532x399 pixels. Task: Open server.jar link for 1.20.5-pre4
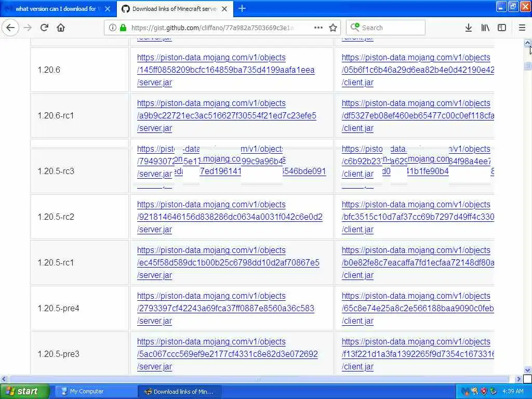pyautogui.click(x=225, y=309)
